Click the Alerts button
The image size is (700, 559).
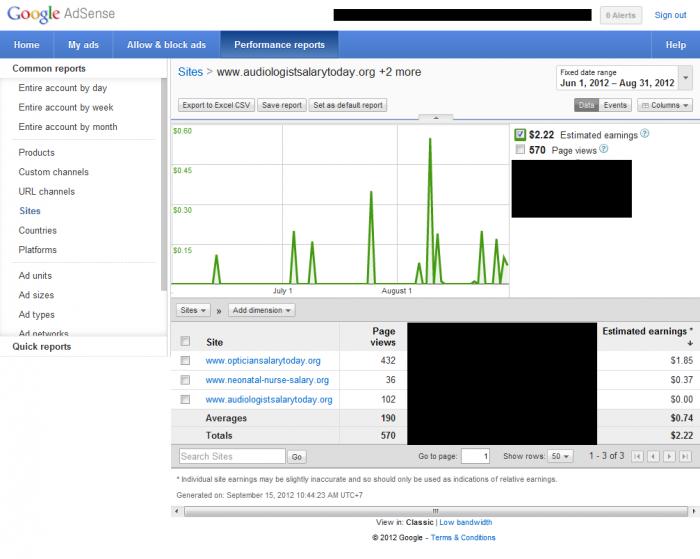(621, 15)
